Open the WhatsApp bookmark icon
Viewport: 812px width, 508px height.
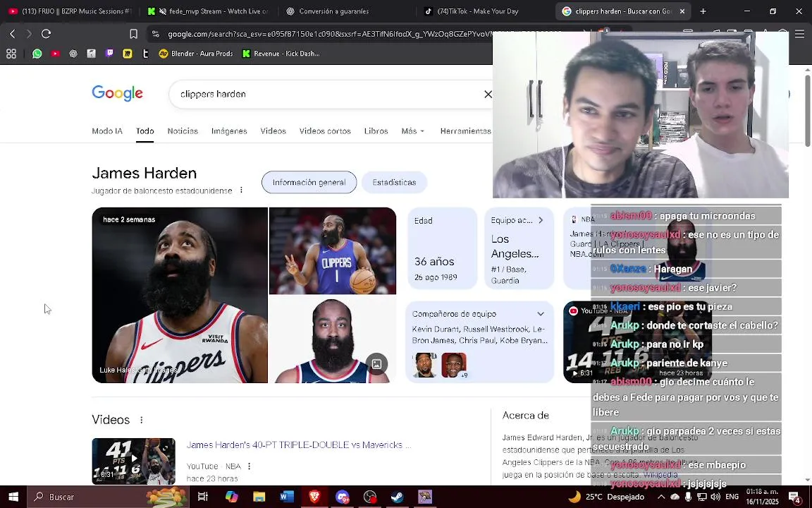point(37,54)
